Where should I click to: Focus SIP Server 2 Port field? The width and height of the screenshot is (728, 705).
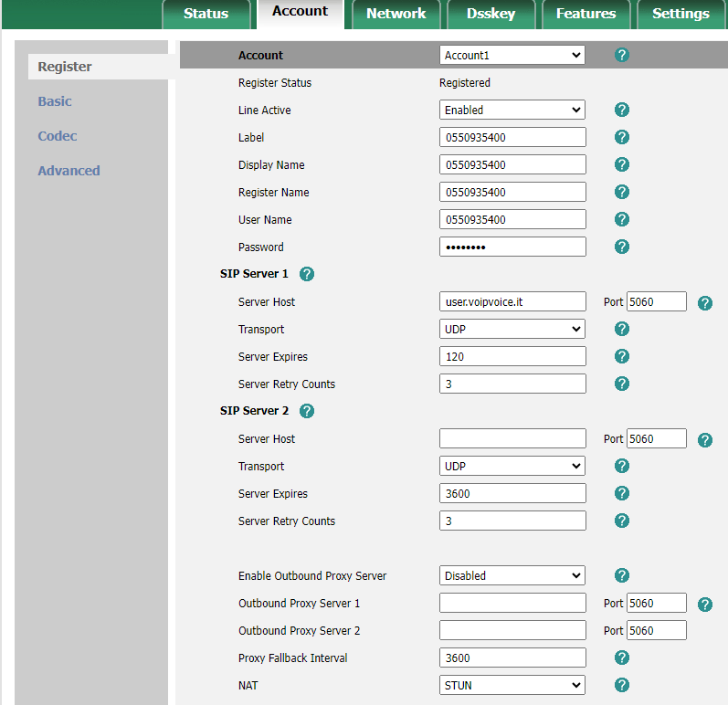point(657,438)
